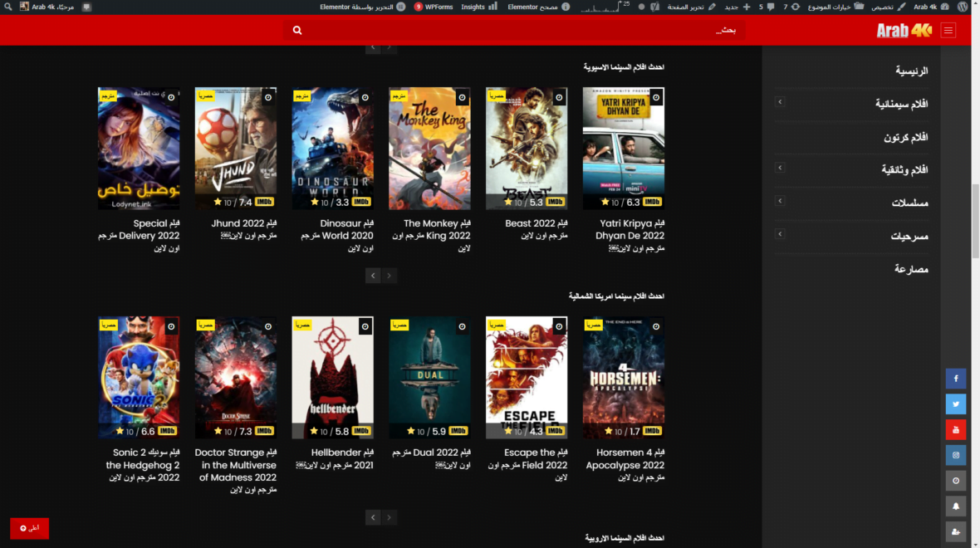Click the search magnifier icon in the red bar
This screenshot has width=980, height=548.
click(x=296, y=29)
